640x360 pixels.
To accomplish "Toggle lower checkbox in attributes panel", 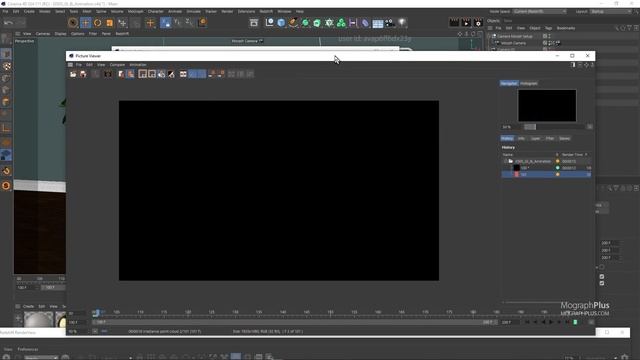I will pyautogui.click(x=602, y=283).
